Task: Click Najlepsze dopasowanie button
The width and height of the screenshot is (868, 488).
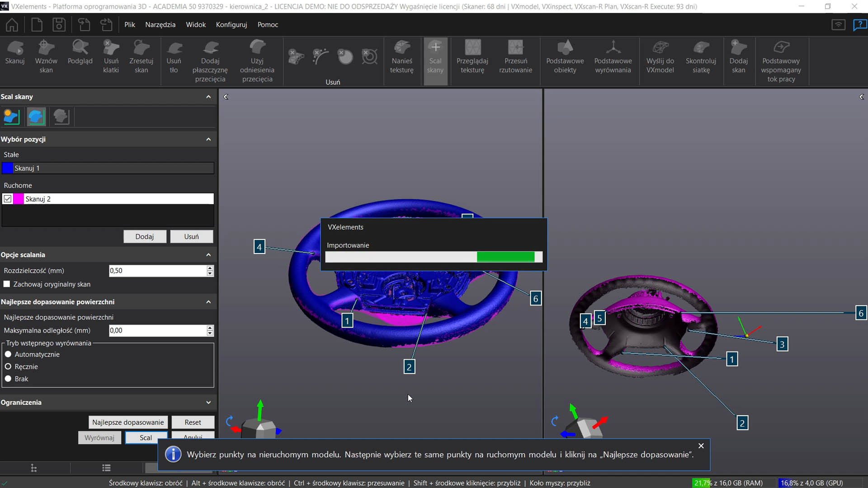Action: tap(128, 422)
